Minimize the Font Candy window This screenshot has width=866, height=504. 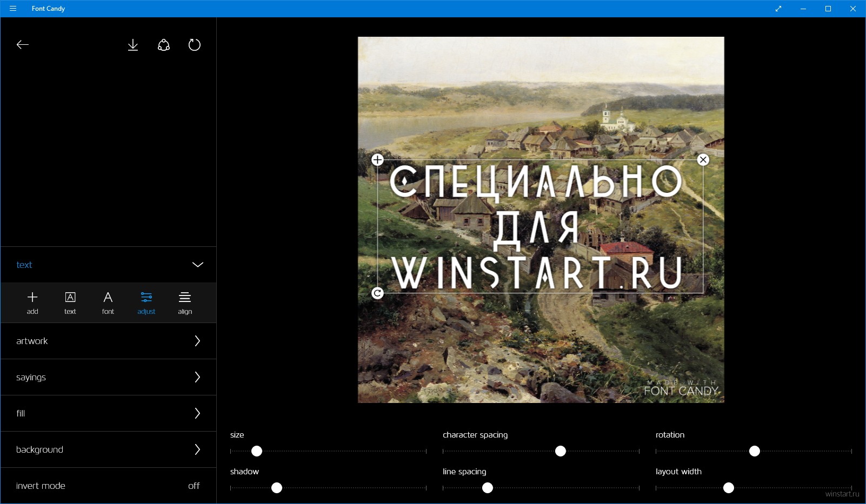click(803, 9)
